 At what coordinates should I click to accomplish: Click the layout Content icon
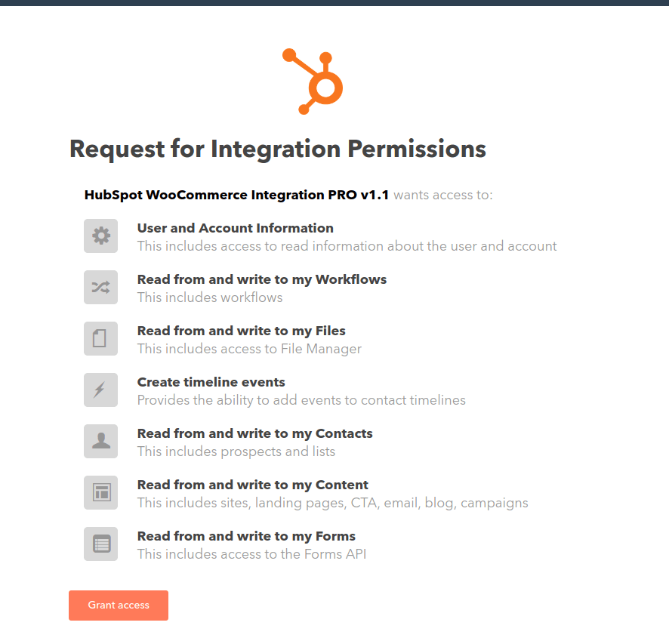[100, 493]
